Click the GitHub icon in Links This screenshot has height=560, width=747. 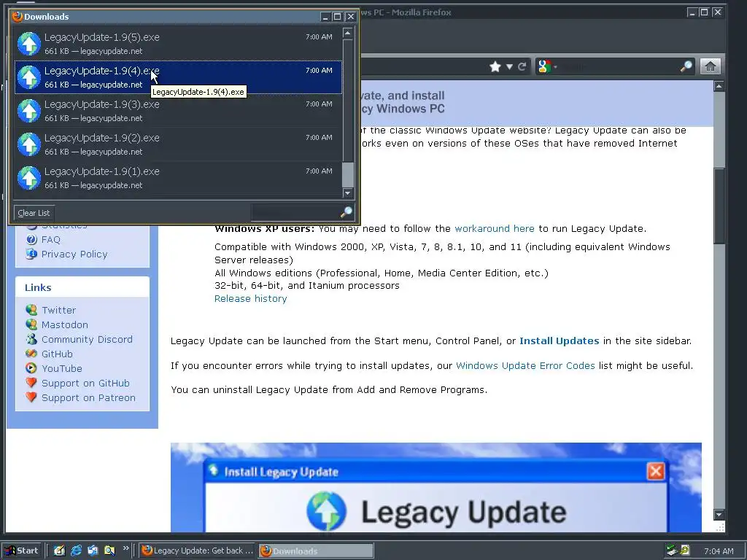pos(31,354)
